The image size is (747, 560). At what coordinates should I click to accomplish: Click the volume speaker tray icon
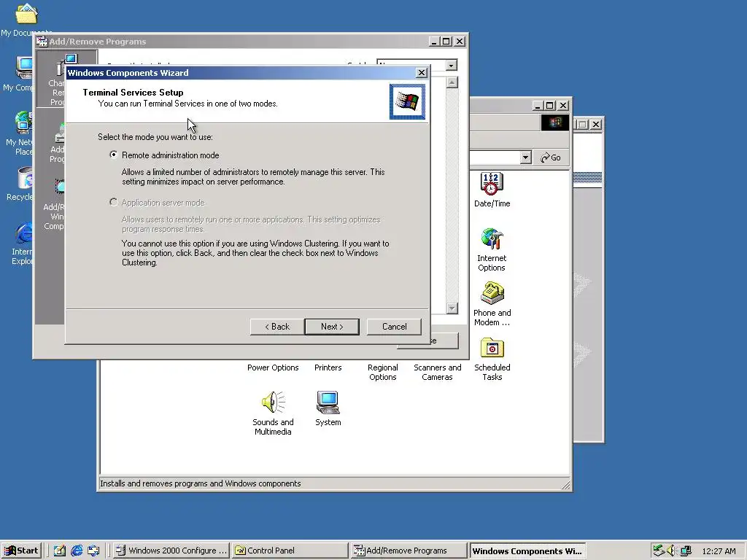[672, 551]
